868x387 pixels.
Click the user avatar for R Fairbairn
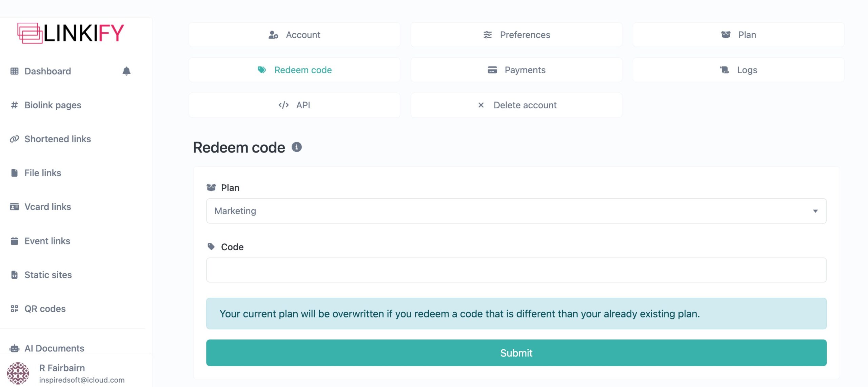(x=18, y=373)
